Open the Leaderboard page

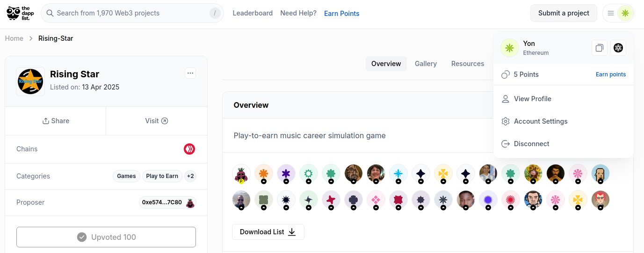point(253,13)
